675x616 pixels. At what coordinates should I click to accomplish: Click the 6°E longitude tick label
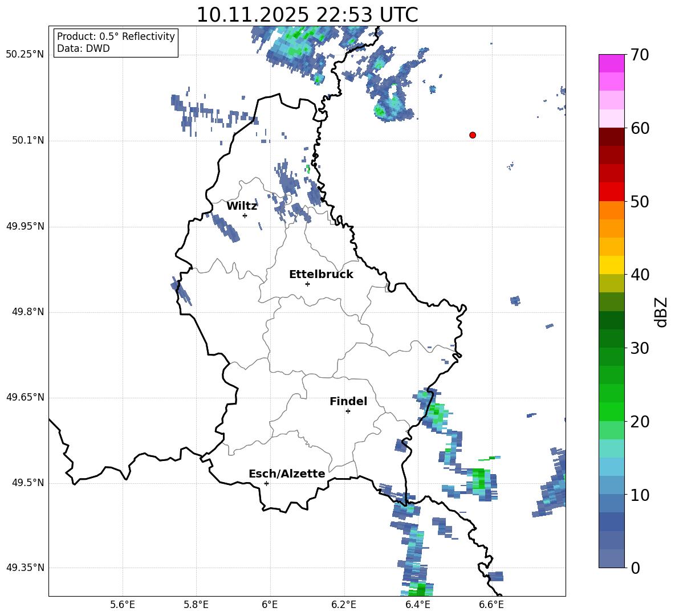(x=270, y=605)
